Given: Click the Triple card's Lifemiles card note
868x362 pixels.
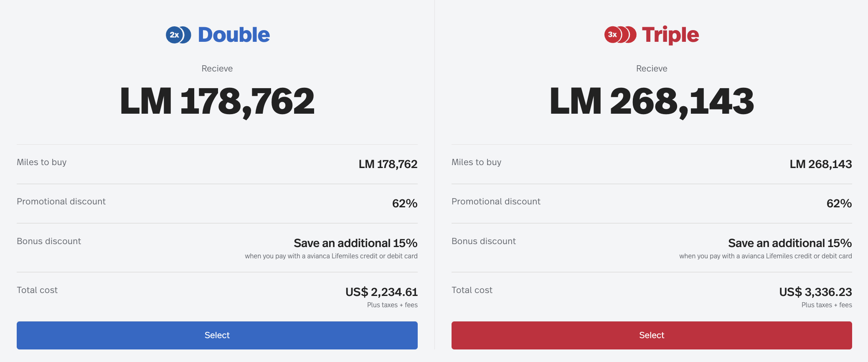Looking at the screenshot, I should [x=765, y=256].
